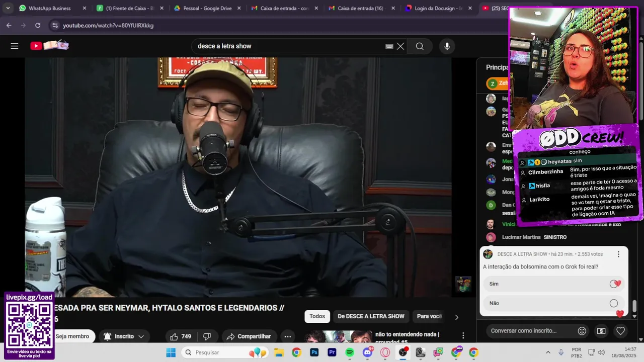Viewport: 644px width, 362px height.
Task: Start voice search with the microphone
Action: point(447,46)
